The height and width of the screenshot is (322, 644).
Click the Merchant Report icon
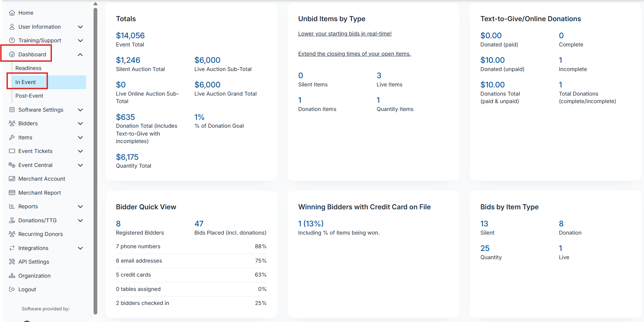point(12,193)
